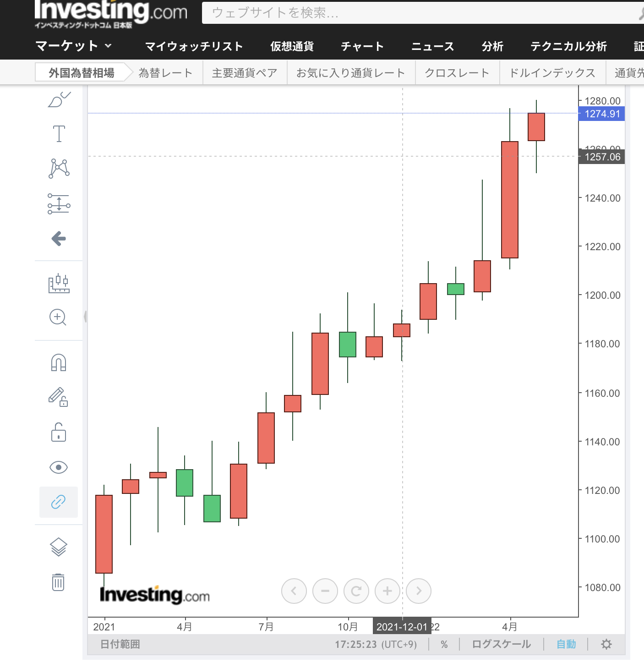Select the measure ruler tool
Image resolution: width=644 pixels, height=668 pixels.
pos(59,284)
